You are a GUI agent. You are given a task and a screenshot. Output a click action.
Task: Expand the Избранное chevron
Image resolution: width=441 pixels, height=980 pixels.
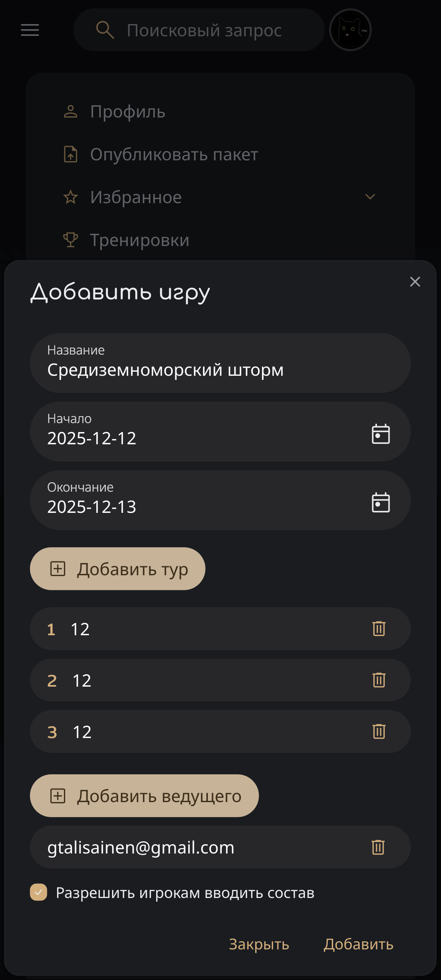point(370,197)
